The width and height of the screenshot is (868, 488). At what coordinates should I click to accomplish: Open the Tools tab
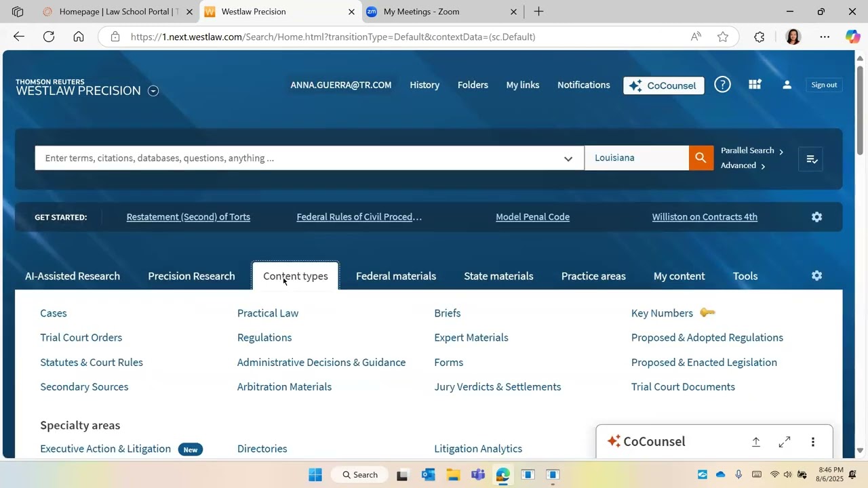(x=745, y=276)
